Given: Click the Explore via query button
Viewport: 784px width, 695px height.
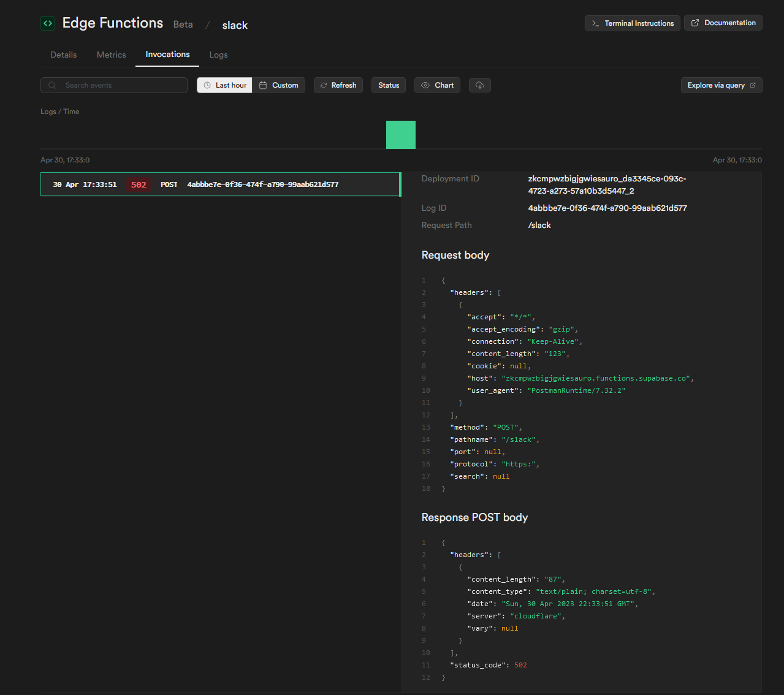Looking at the screenshot, I should coord(721,85).
